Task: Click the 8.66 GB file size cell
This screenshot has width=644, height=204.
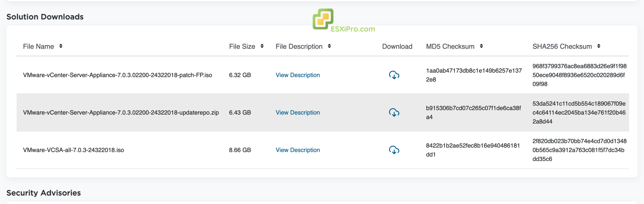Action: (x=240, y=150)
